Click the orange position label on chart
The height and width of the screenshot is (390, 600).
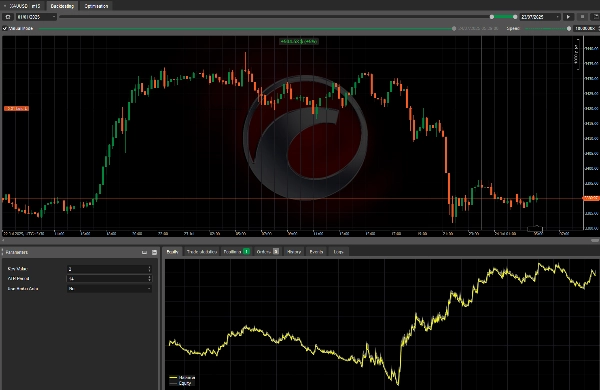(16, 109)
